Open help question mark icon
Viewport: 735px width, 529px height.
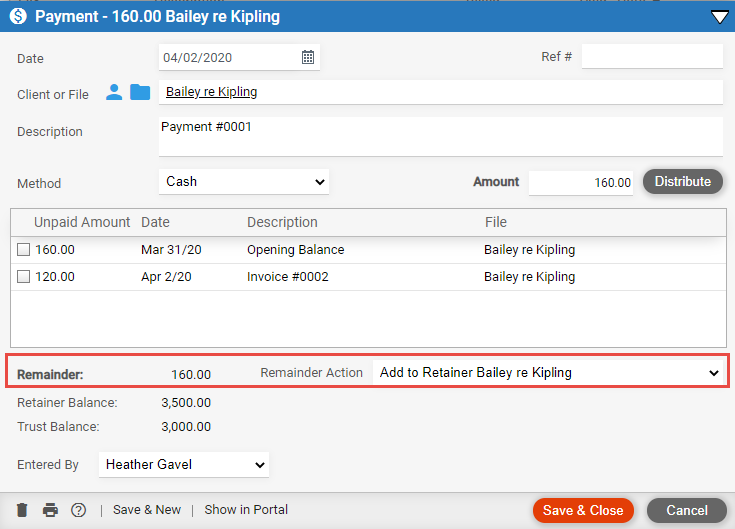click(78, 510)
